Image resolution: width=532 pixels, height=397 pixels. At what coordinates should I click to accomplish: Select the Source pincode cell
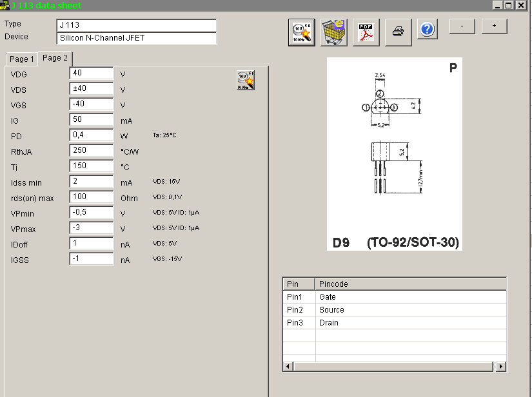(x=411, y=310)
